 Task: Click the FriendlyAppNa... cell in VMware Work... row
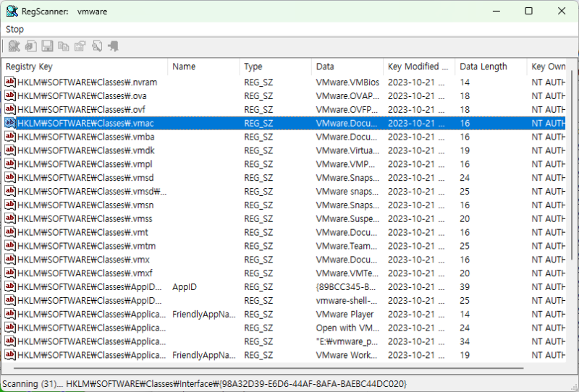204,355
